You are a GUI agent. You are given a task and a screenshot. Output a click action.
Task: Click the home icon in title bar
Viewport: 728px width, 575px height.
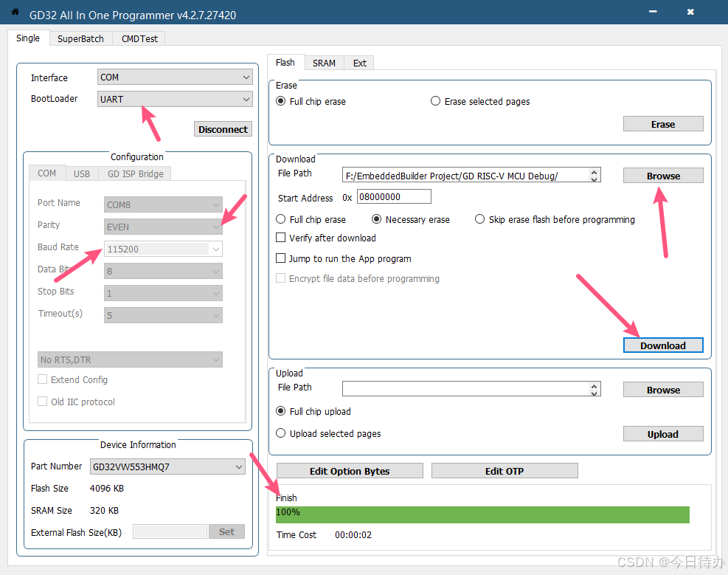[15, 13]
